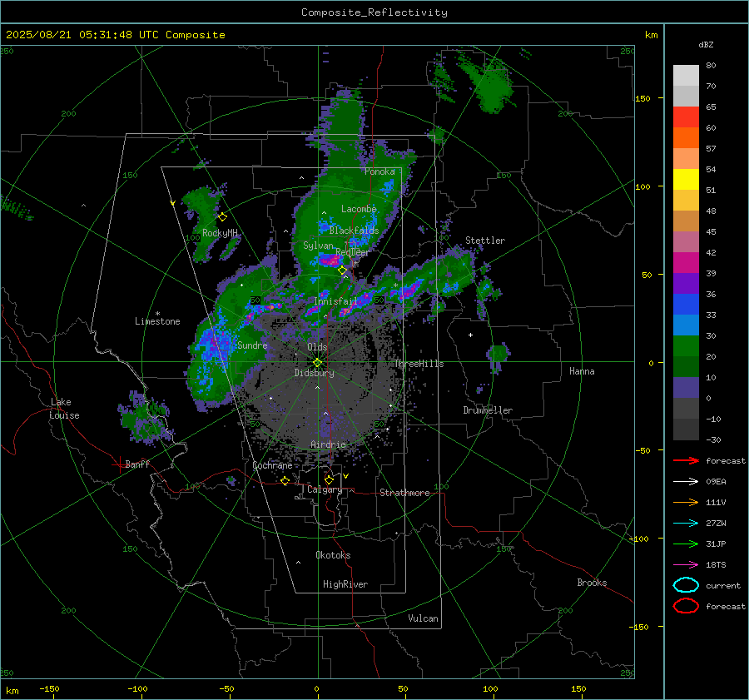Click the Sundre label on map

(252, 345)
